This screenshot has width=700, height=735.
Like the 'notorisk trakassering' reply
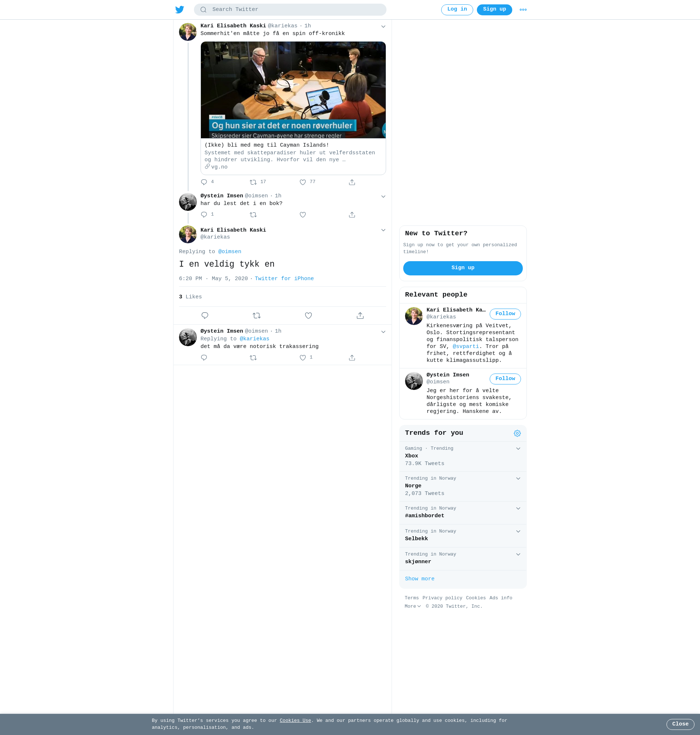point(303,357)
